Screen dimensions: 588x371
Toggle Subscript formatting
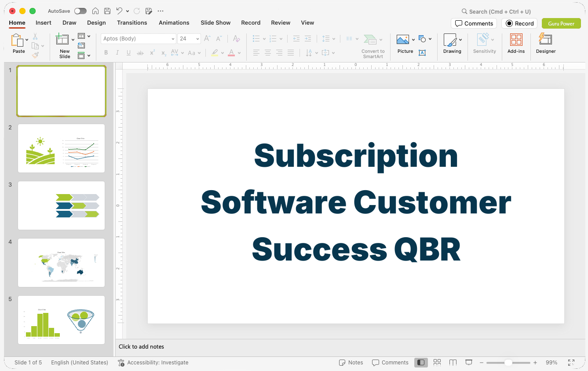164,53
